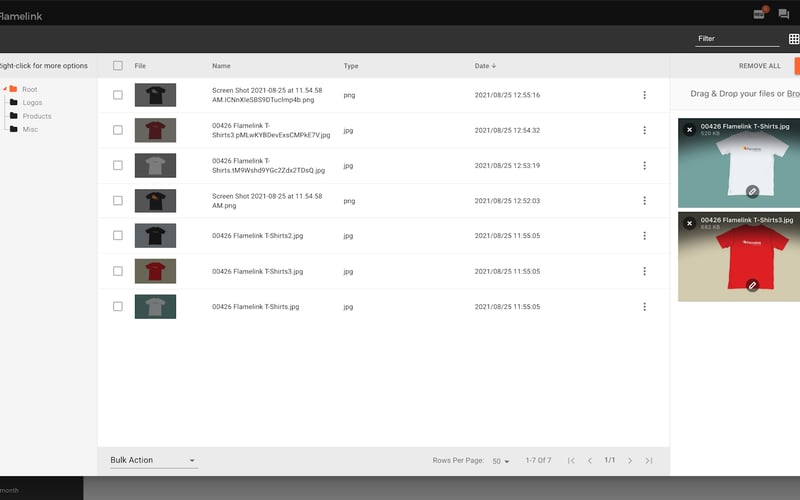Sort the table by Type column
Viewport: 800px width, 500px height.
tap(351, 66)
